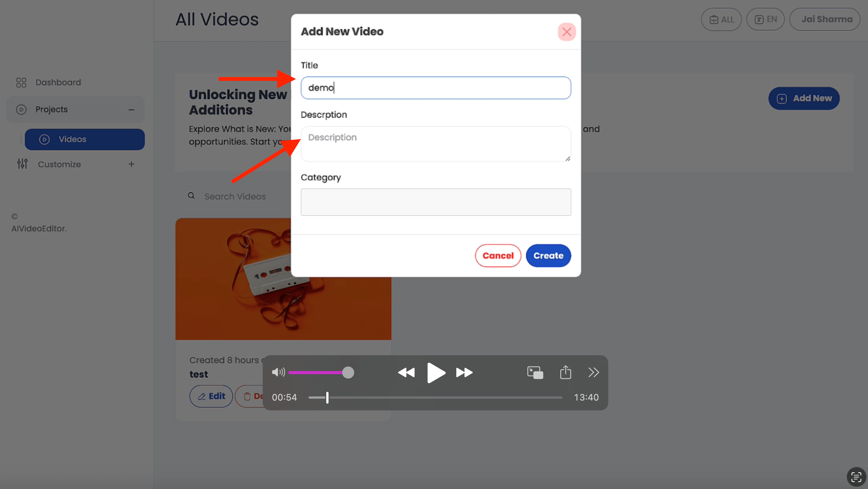Click the video timeline playhead

tap(327, 398)
